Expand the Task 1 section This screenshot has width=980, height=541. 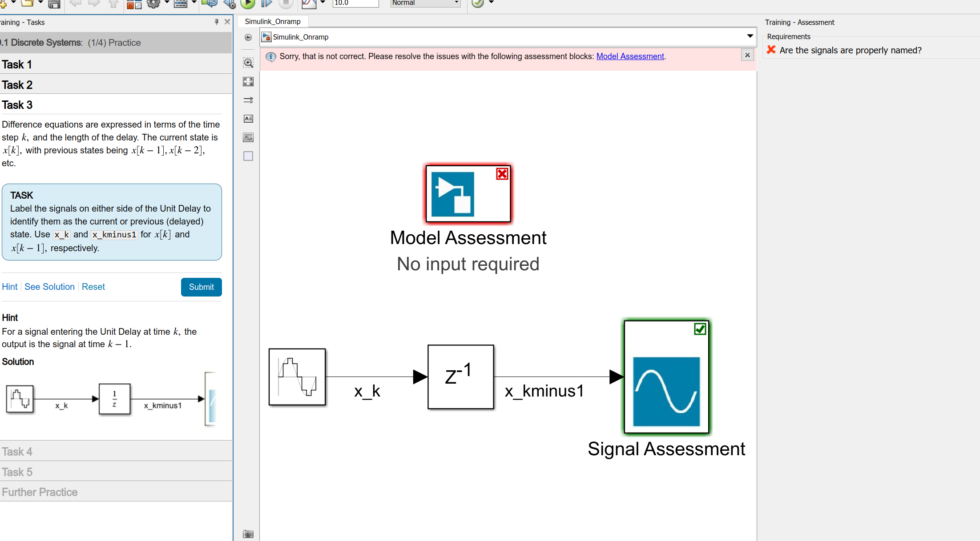[17, 64]
